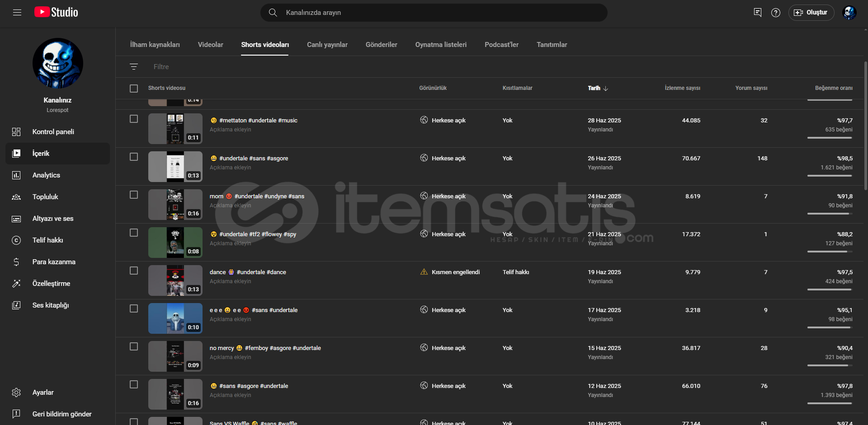Image resolution: width=868 pixels, height=425 pixels.
Task: Click the globe icon on 26 Haz 2025 row
Action: 424,158
